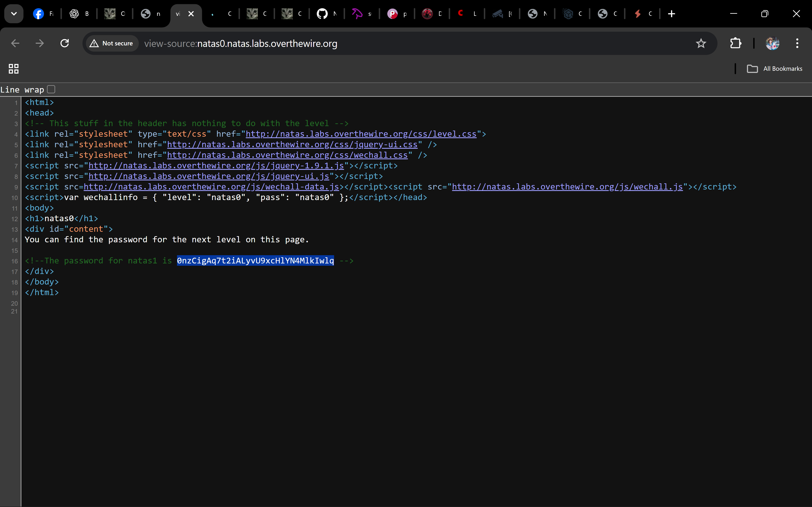Reload the current page
Image resolution: width=812 pixels, height=507 pixels.
coord(64,43)
